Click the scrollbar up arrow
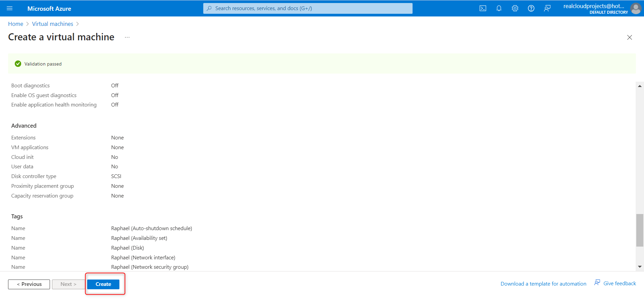Screen dimensions: 644x299 pos(640,86)
